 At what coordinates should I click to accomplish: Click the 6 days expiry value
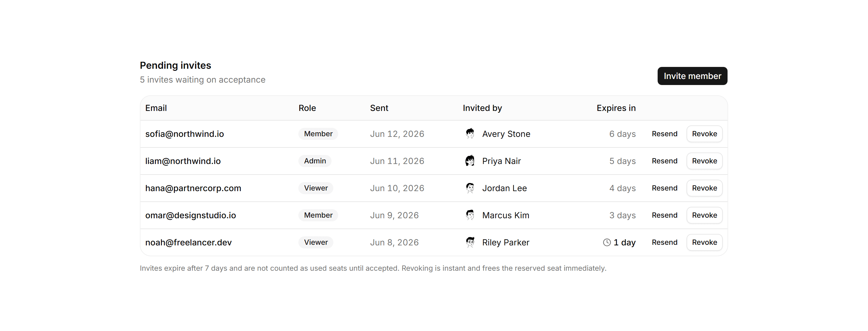(622, 134)
